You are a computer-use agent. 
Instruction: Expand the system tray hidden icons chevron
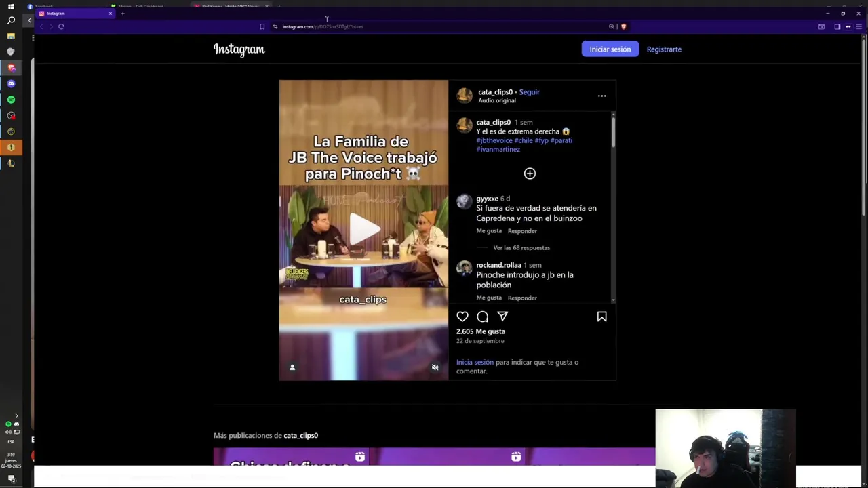(16, 416)
